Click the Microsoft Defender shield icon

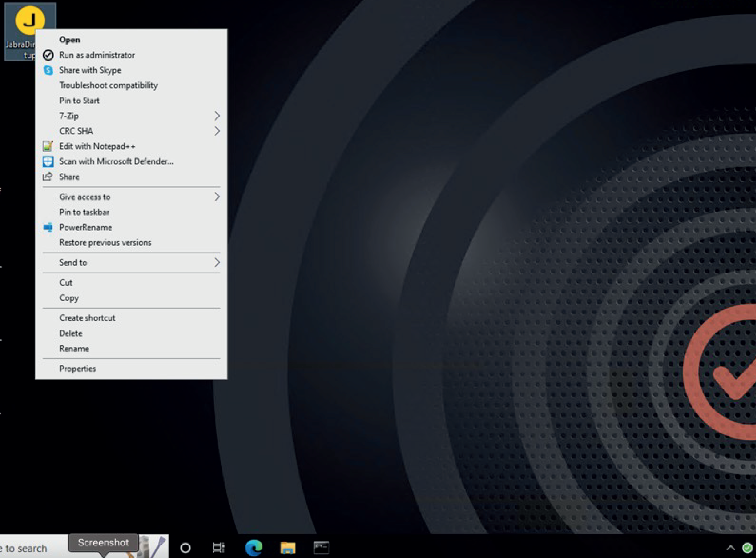[48, 162]
